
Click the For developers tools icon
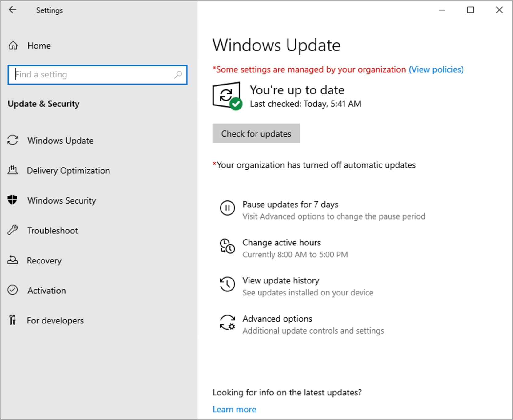[x=13, y=320]
